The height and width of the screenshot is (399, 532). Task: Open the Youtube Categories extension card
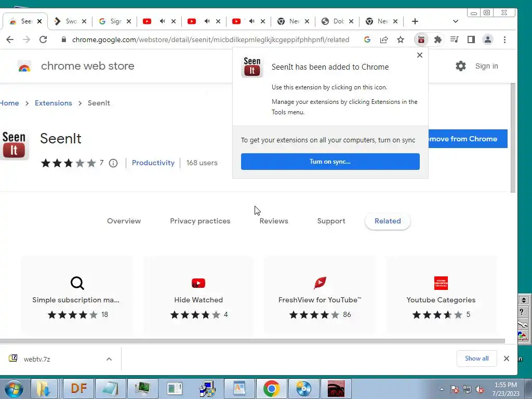(x=441, y=295)
